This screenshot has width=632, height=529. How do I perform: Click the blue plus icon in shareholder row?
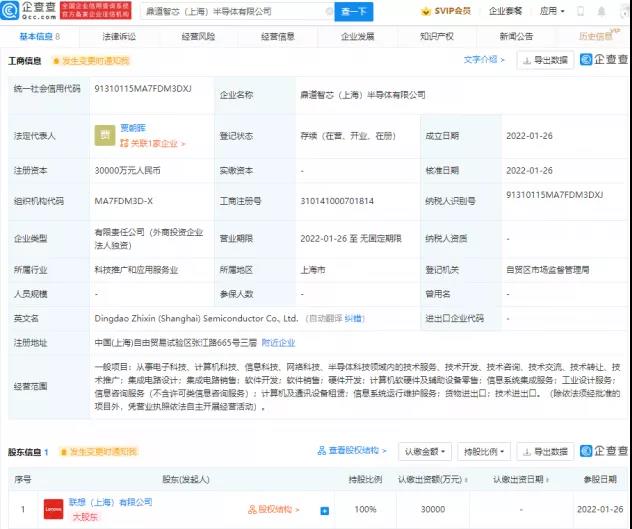coord(324,510)
